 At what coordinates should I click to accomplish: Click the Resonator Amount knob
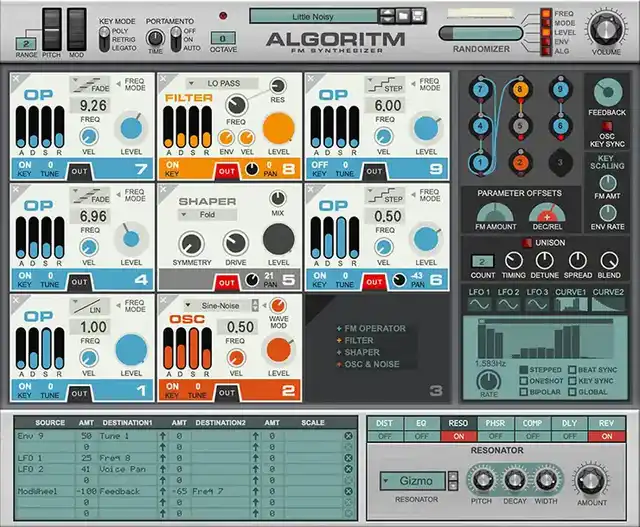591,480
